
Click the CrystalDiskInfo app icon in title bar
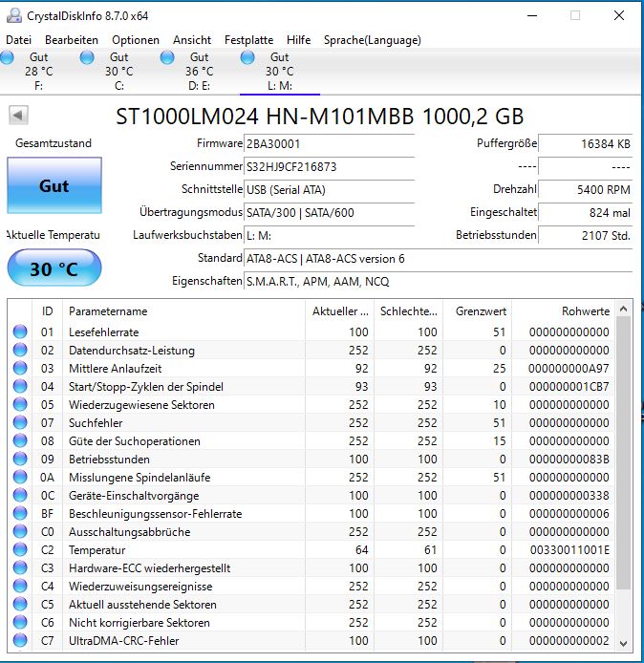pyautogui.click(x=13, y=15)
